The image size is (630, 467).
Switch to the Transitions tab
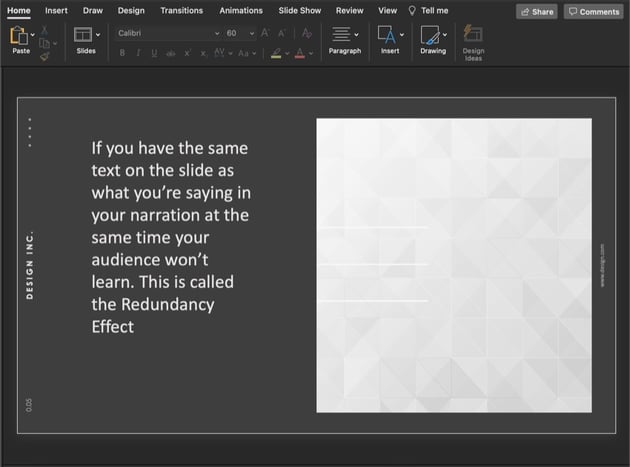click(x=181, y=11)
